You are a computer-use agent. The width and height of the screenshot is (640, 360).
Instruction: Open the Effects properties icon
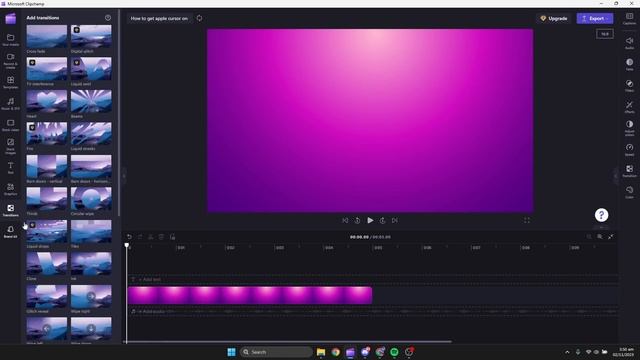tap(629, 107)
